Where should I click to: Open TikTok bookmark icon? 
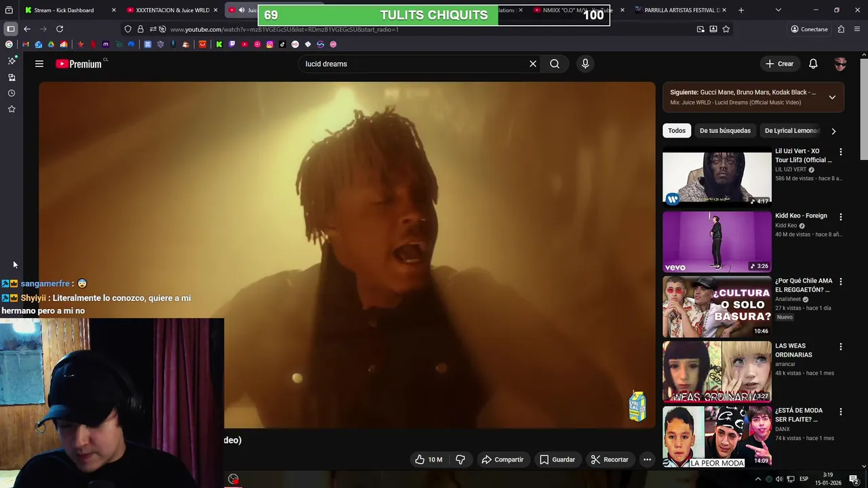click(282, 44)
